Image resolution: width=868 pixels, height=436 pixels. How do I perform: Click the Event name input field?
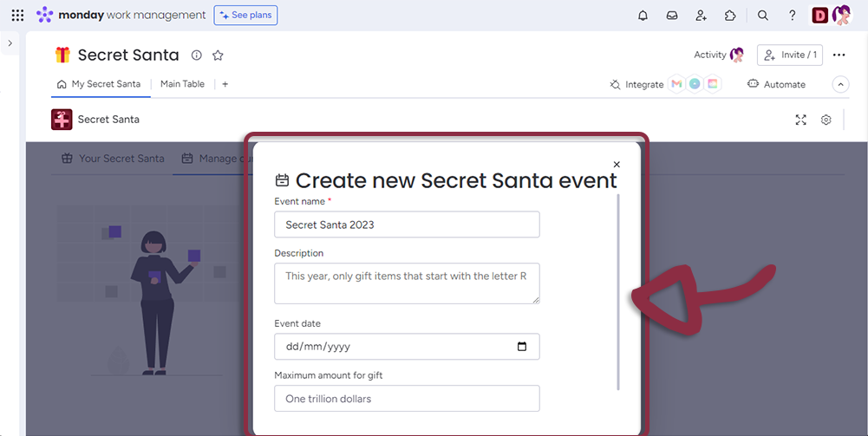click(x=407, y=225)
